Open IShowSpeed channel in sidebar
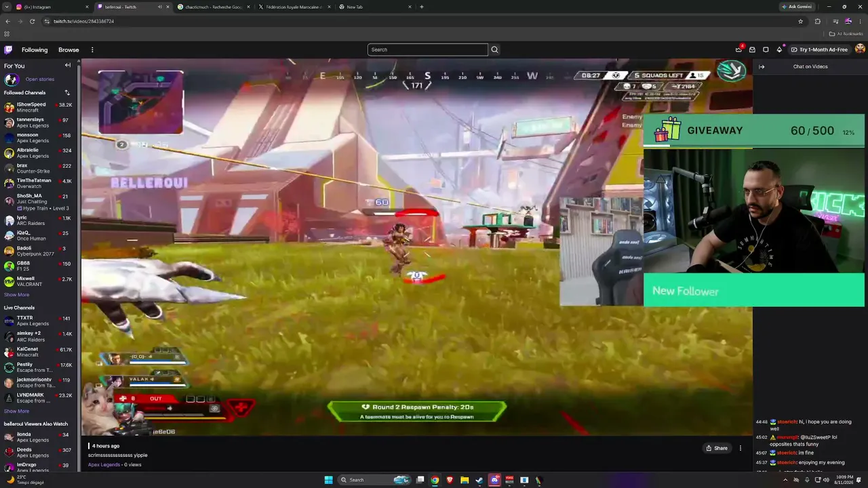Screen dimensions: 868x488 [x=39, y=107]
